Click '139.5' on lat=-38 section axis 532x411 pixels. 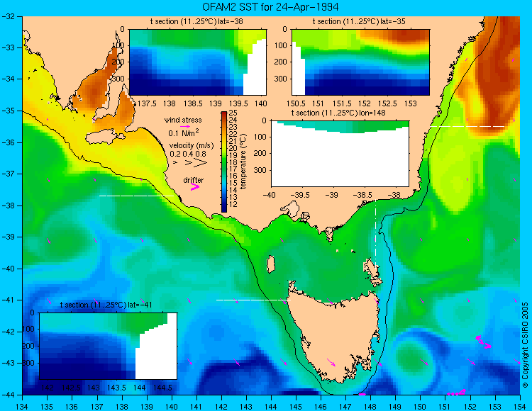(239, 103)
